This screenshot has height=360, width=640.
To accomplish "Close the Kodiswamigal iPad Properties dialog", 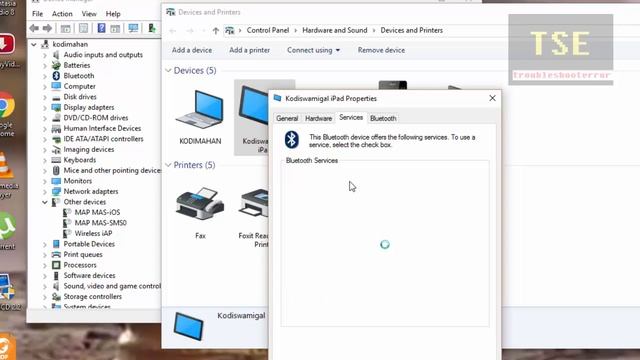I will coord(492,98).
